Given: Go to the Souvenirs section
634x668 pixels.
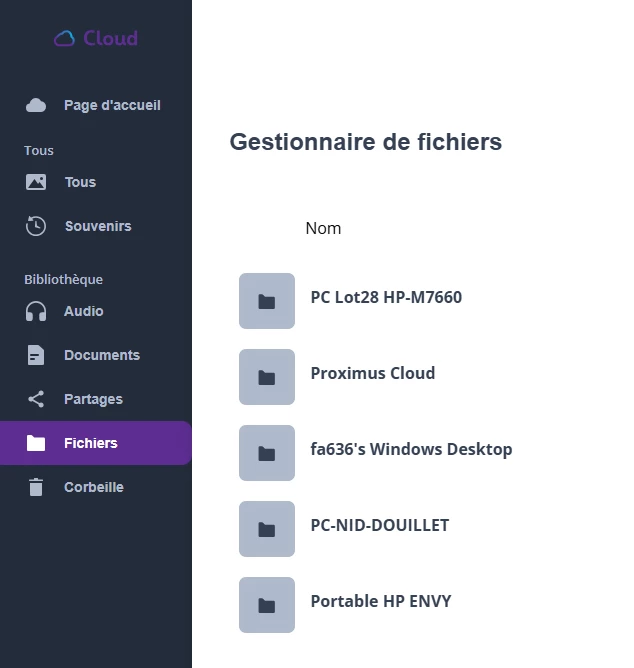Looking at the screenshot, I should coord(98,226).
